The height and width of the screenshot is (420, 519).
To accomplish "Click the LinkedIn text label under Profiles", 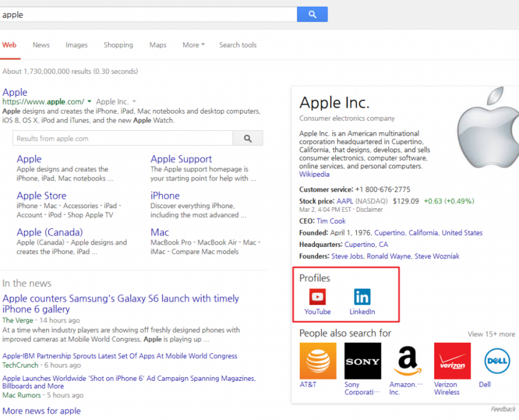I will [362, 312].
